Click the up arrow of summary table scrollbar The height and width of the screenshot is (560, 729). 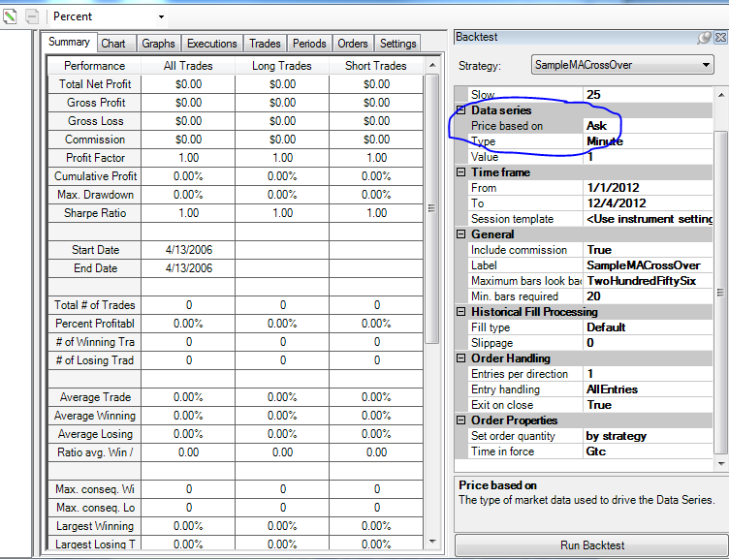pyautogui.click(x=432, y=65)
